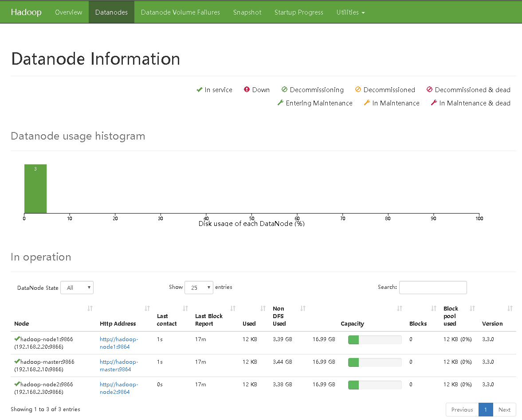Click hadoop-node1's 12 KB (0%) value
This screenshot has width=522, height=420.
click(457, 339)
